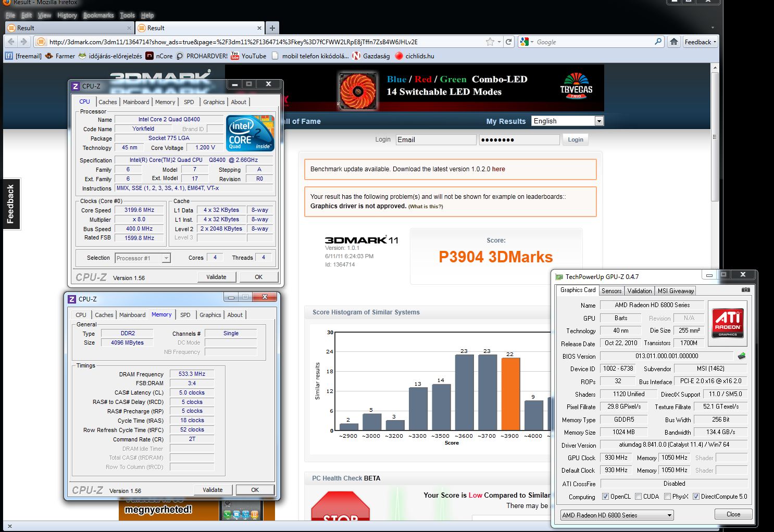
Task: Open the cichlids.hu bookmark
Action: click(x=414, y=56)
